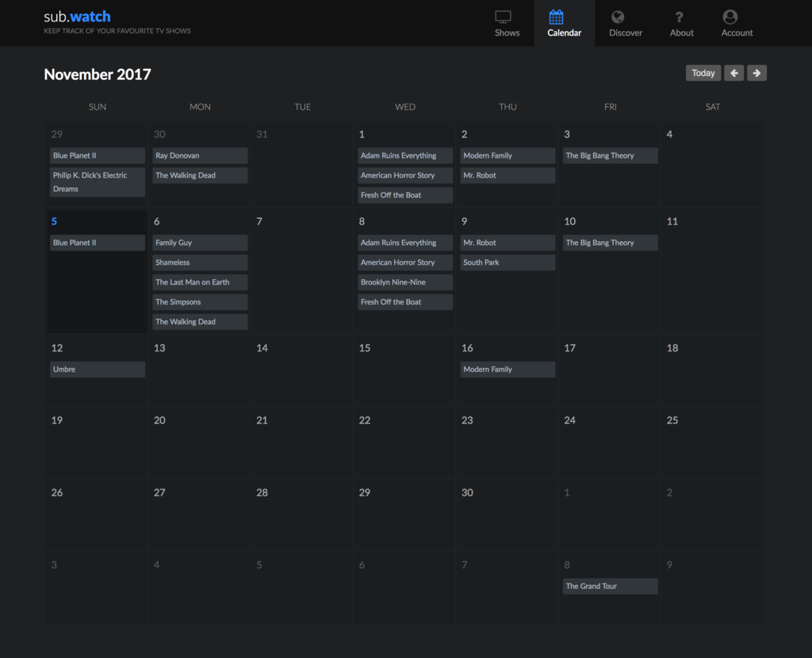Click the About question mark icon
This screenshot has width=812, height=658.
tap(680, 17)
